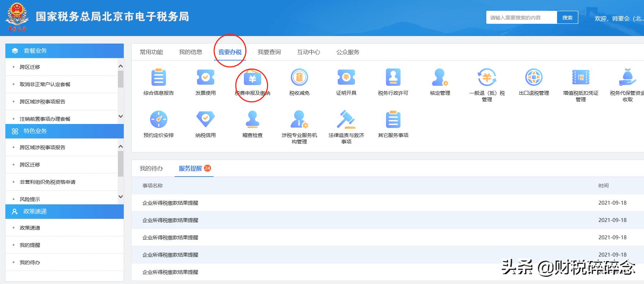This screenshot has width=644, height=284.
Task: Click 特色业务 panel header icon
Action: tap(15, 131)
